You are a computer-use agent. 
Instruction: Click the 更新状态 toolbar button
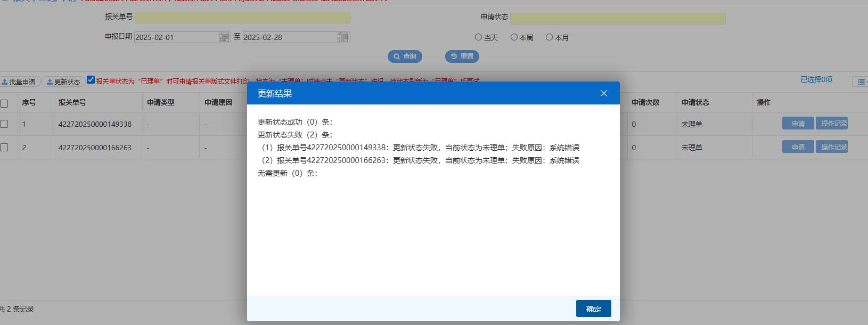[63, 82]
